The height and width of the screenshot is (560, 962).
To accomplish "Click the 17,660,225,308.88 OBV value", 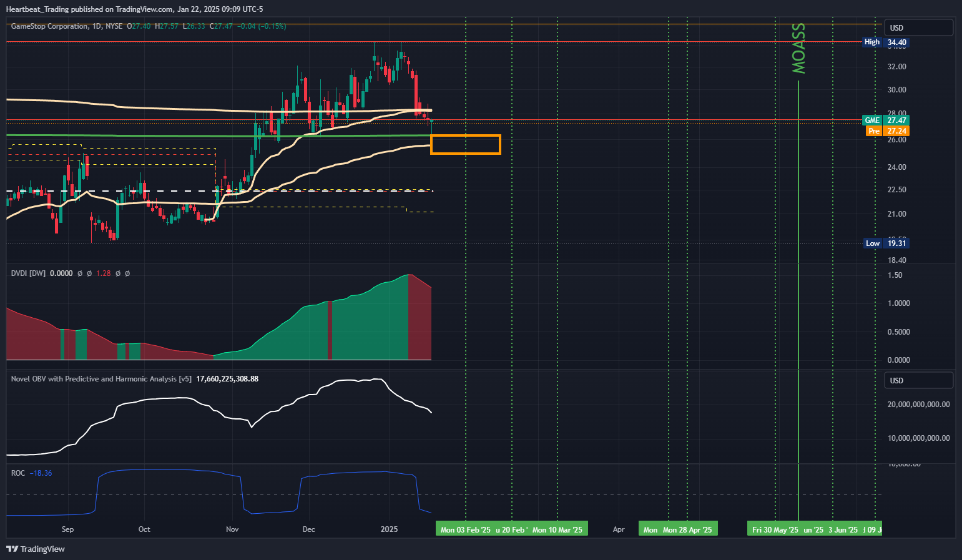I will [227, 379].
